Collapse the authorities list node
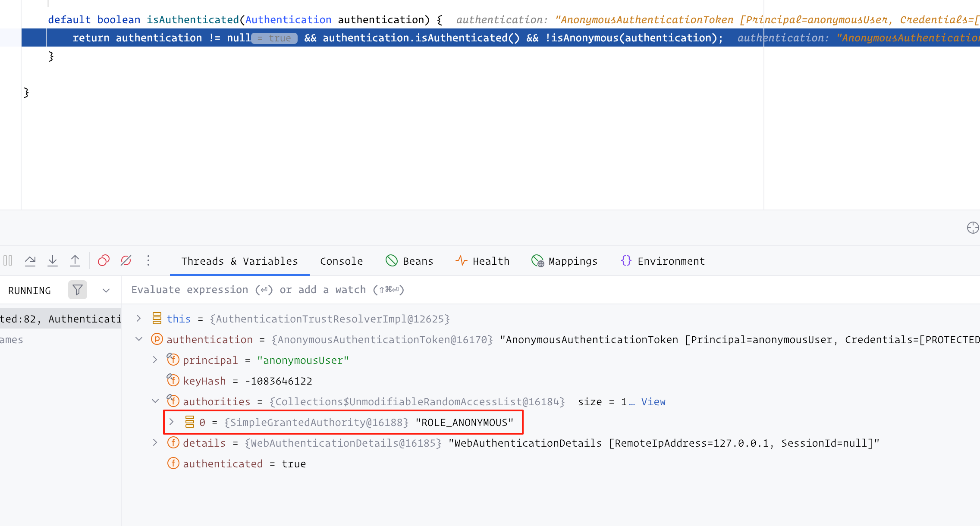 tap(155, 401)
